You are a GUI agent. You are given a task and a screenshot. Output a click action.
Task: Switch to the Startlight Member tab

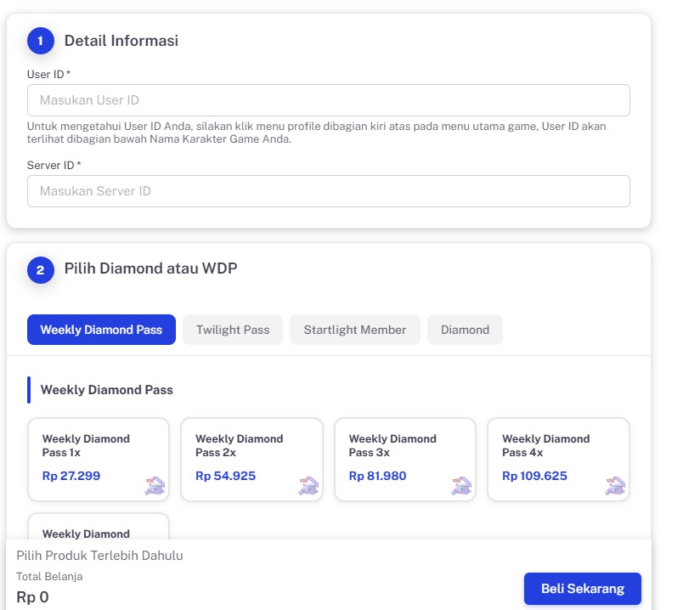(355, 330)
